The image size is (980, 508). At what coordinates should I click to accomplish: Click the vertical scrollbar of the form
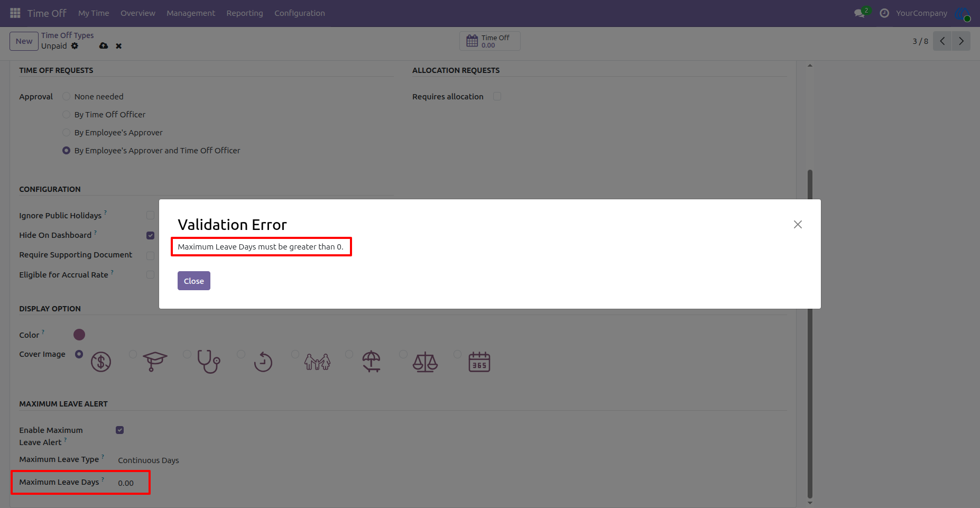(x=810, y=333)
